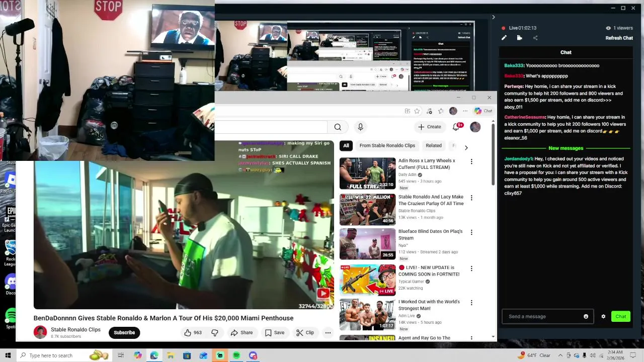Open emoji picker in chat input
The height and width of the screenshot is (362, 644).
tap(586, 316)
